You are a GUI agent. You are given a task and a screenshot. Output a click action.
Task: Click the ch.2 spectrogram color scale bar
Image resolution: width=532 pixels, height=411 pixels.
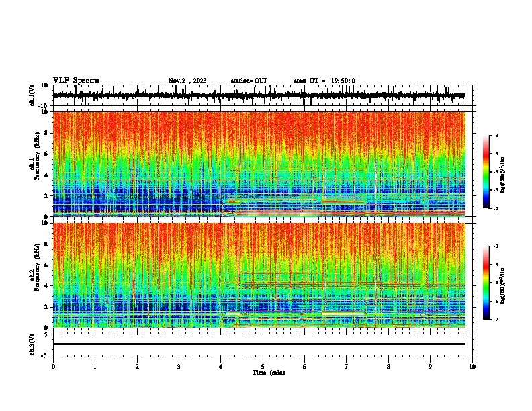[x=486, y=283]
